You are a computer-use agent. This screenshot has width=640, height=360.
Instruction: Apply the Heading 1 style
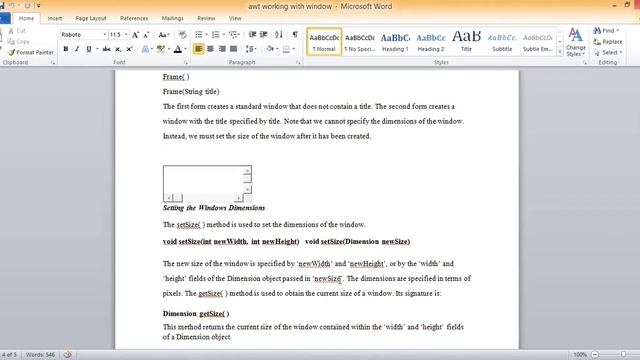point(395,42)
